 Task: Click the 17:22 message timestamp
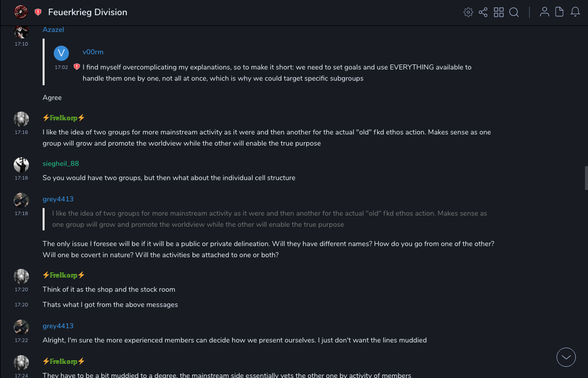click(x=21, y=340)
